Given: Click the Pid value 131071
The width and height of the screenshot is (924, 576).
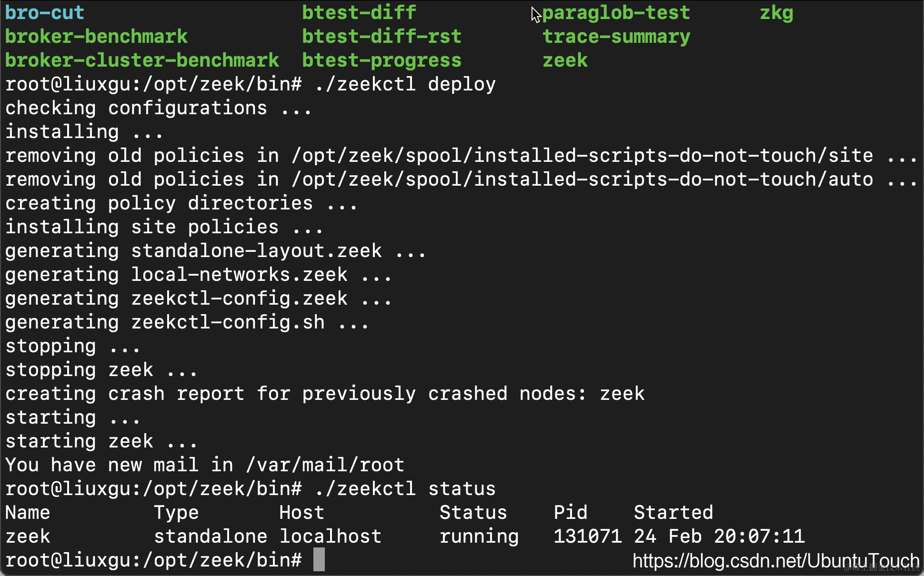Looking at the screenshot, I should coord(587,536).
